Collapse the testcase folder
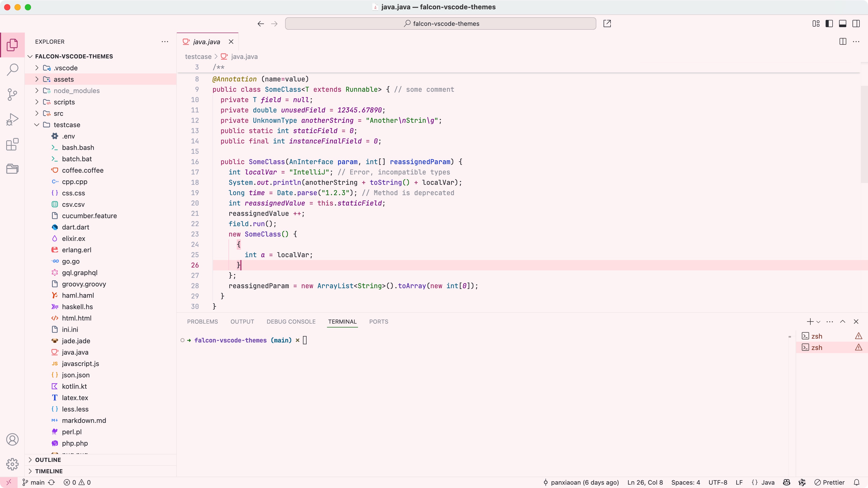Viewport: 868px width, 488px height. pos(67,125)
